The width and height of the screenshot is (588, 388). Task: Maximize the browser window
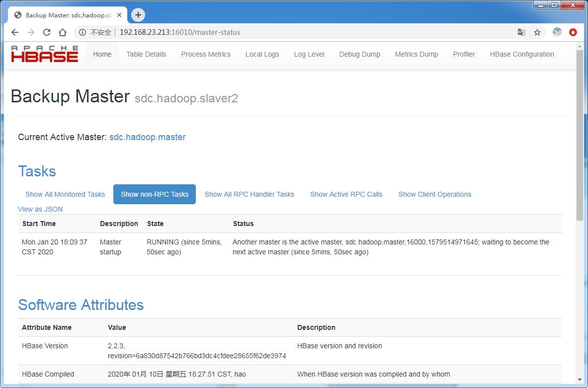[x=554, y=5]
